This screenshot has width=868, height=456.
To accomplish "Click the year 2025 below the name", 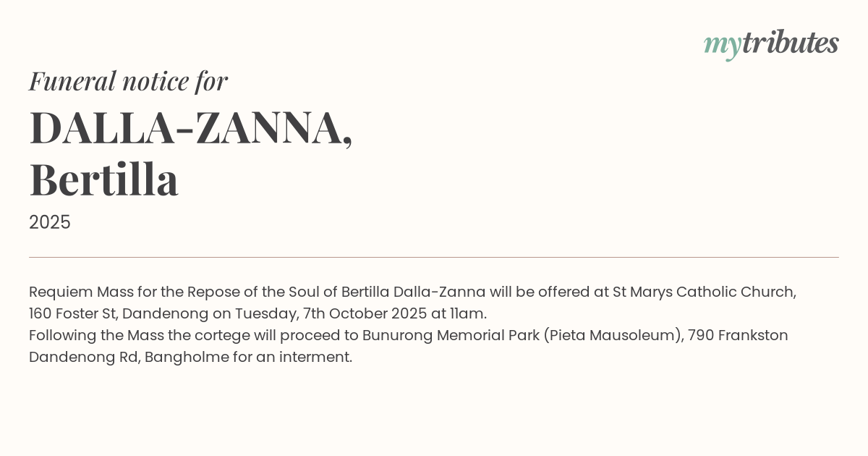I will click(x=50, y=222).
